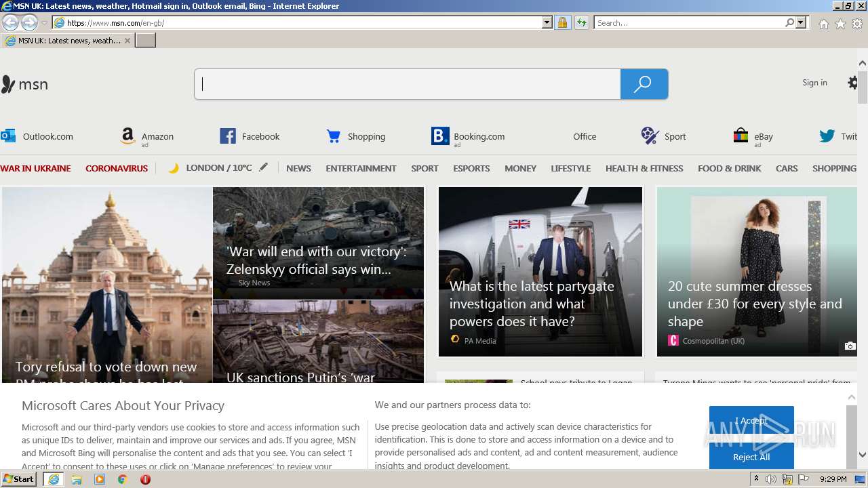The image size is (868, 488).
Task: Click the taskbar clock showing 9:29 PM
Action: click(x=833, y=479)
